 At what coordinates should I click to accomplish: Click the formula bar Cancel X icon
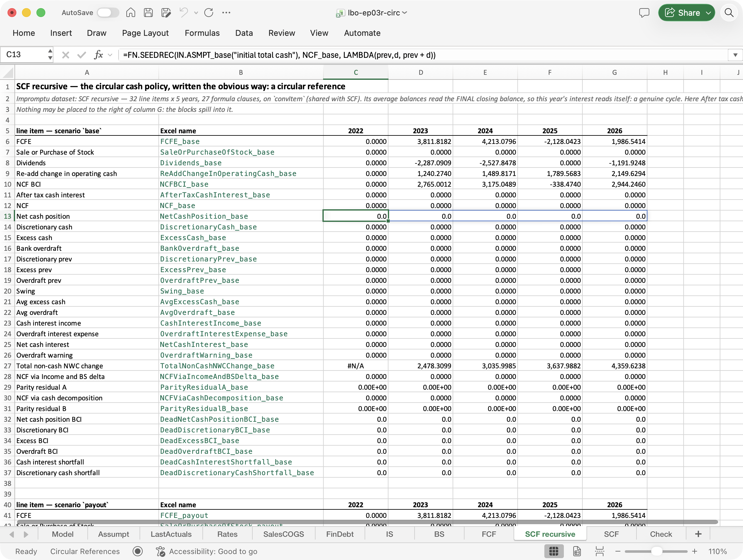(x=65, y=55)
